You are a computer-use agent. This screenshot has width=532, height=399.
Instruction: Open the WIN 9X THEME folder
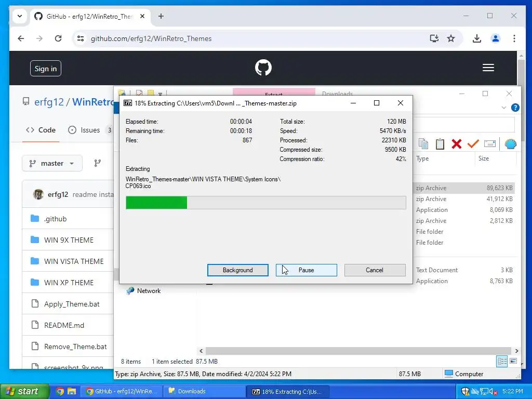69,240
